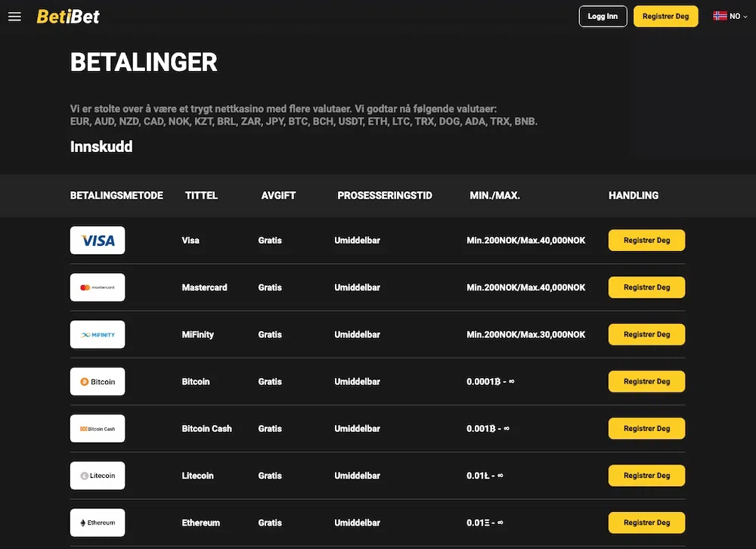This screenshot has height=549, width=756.
Task: Click the Norwegian flag icon
Action: (x=720, y=16)
